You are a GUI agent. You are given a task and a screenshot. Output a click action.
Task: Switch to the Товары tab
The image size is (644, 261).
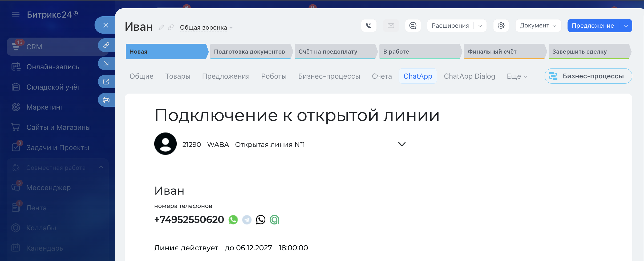pos(178,76)
